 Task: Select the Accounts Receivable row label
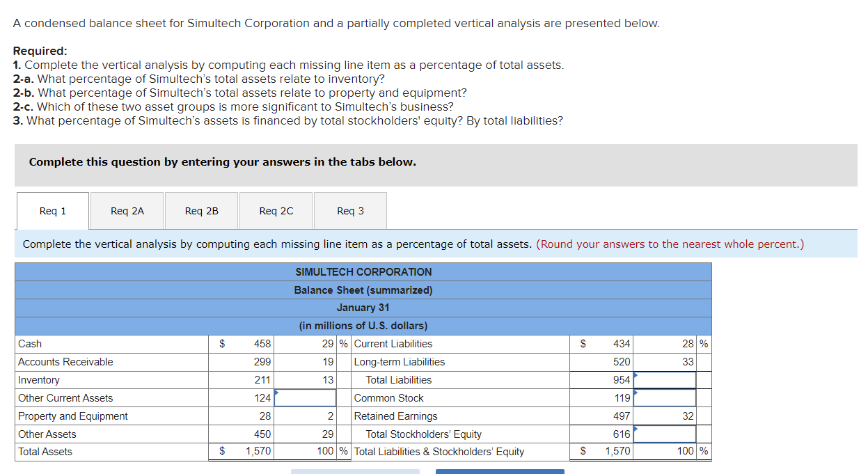click(65, 362)
